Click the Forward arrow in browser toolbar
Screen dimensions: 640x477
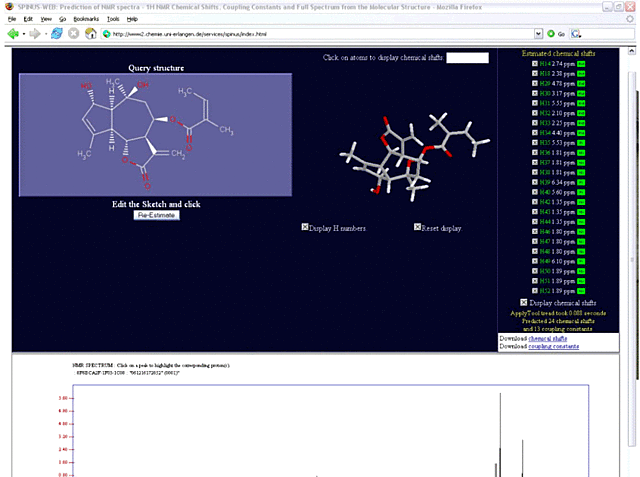(35, 34)
